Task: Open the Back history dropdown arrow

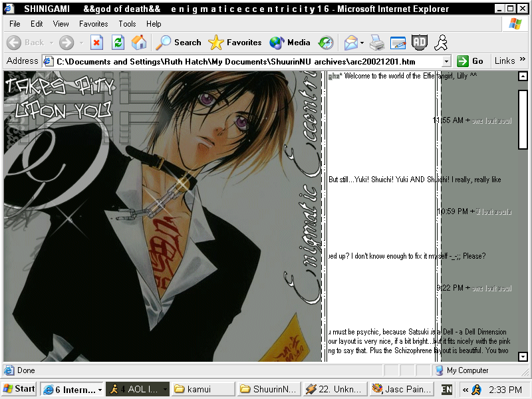Action: coord(52,43)
